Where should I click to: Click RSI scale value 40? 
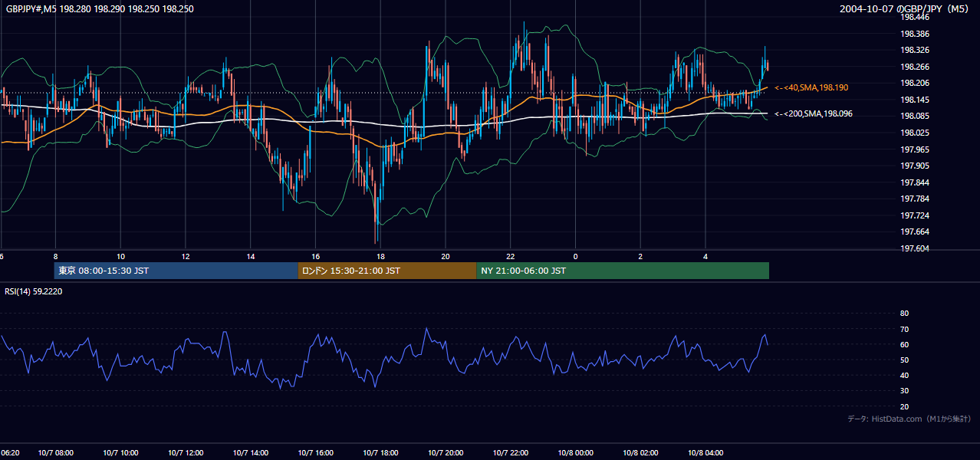904,375
